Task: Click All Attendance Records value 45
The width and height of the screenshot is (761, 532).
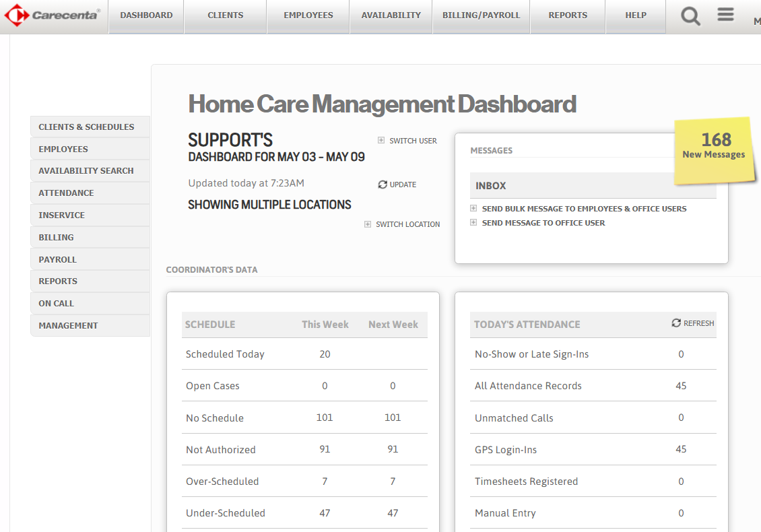Action: 681,386
